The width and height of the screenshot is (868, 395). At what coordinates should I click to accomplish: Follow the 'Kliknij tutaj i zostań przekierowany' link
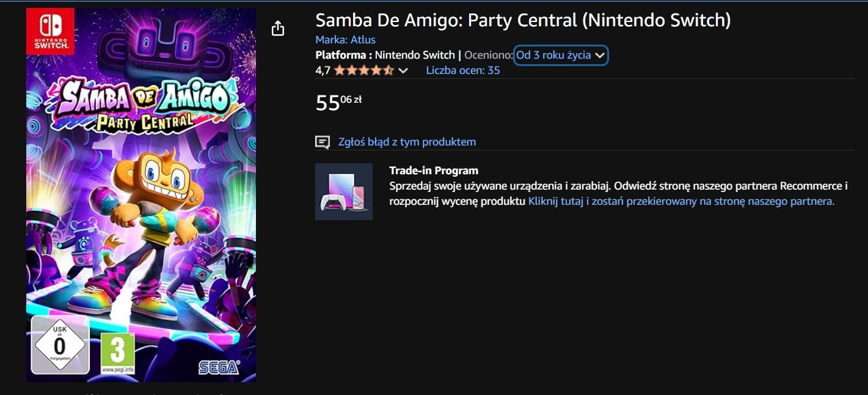[x=681, y=201]
